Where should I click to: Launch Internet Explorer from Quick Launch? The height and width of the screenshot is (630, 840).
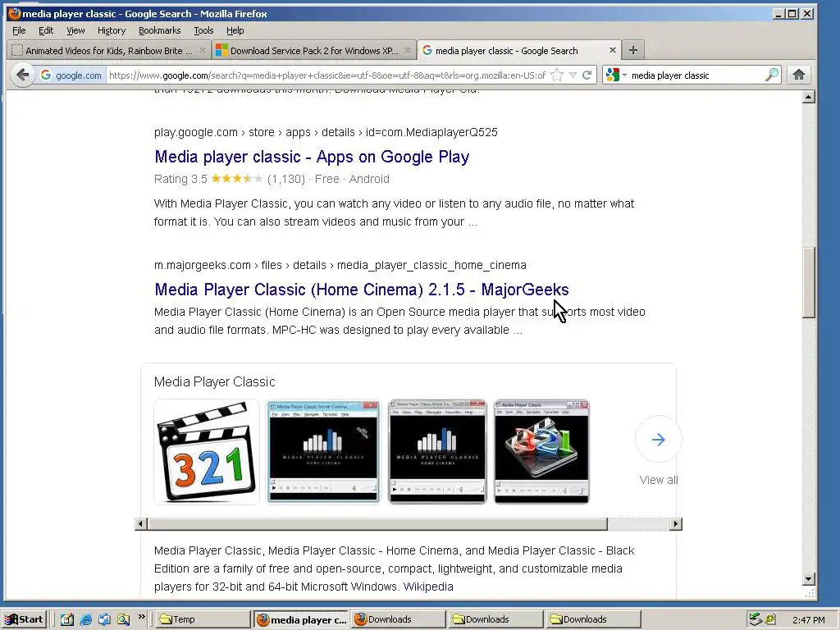click(x=85, y=619)
